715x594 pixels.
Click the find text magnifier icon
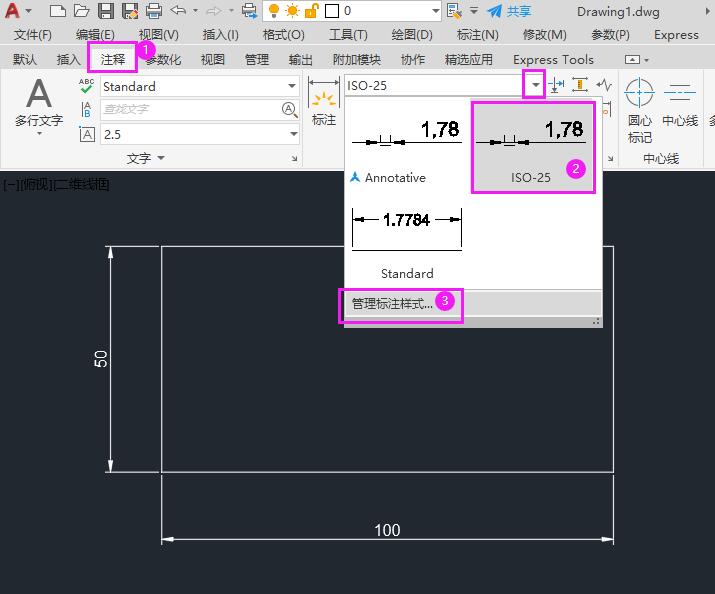click(290, 109)
